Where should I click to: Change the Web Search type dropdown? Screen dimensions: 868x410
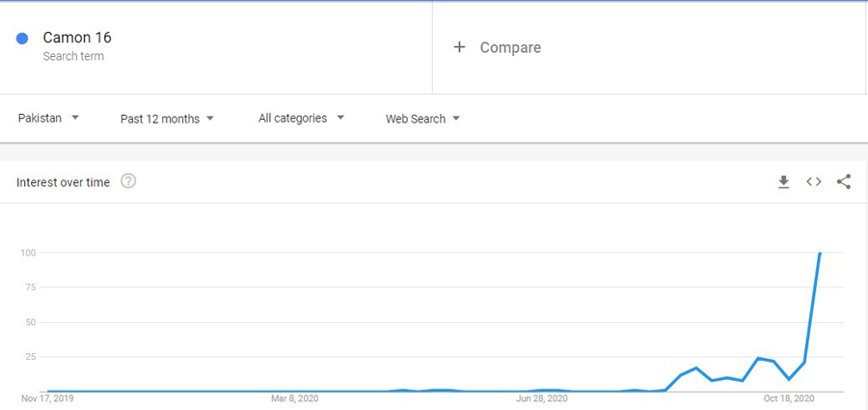coord(422,119)
